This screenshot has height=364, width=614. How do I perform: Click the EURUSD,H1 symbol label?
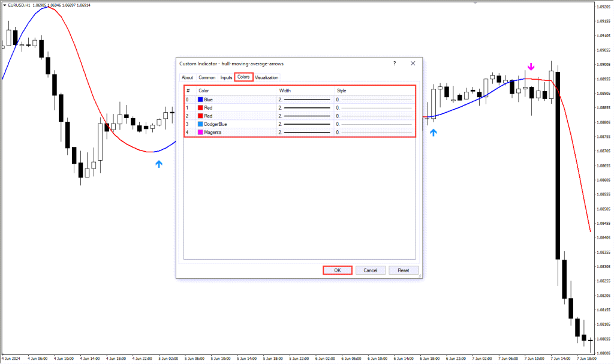pos(19,5)
